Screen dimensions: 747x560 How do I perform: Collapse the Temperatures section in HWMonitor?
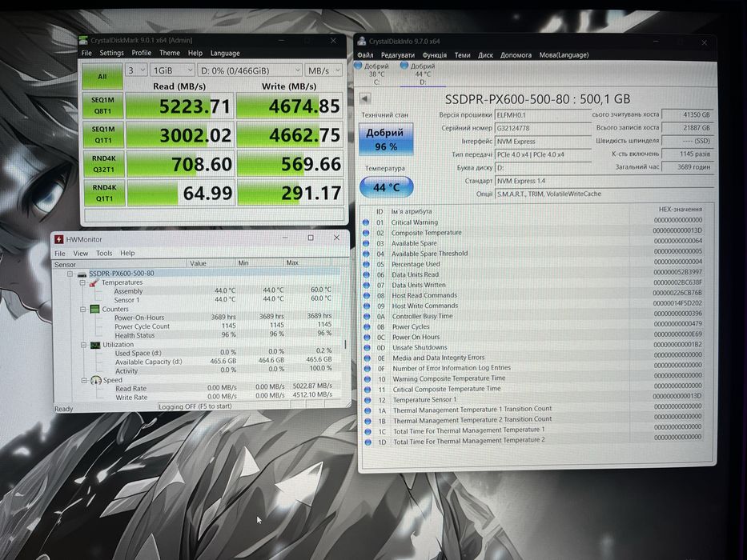click(x=82, y=283)
